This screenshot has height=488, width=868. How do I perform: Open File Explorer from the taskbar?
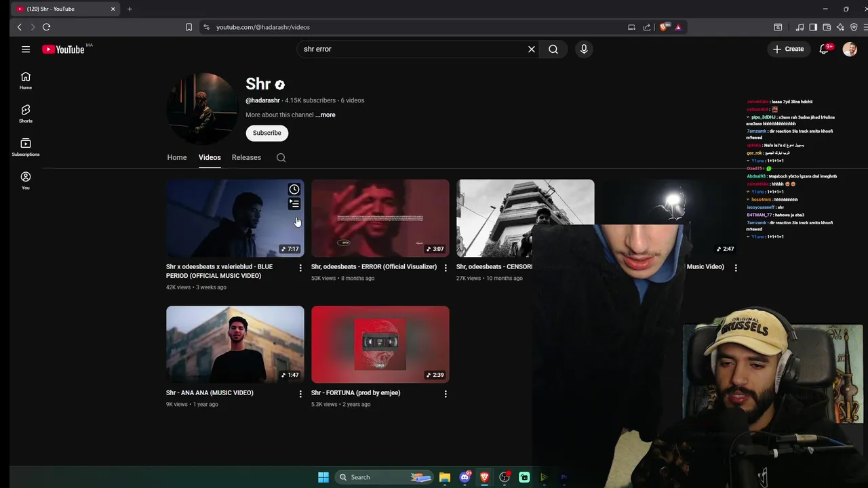tap(445, 477)
